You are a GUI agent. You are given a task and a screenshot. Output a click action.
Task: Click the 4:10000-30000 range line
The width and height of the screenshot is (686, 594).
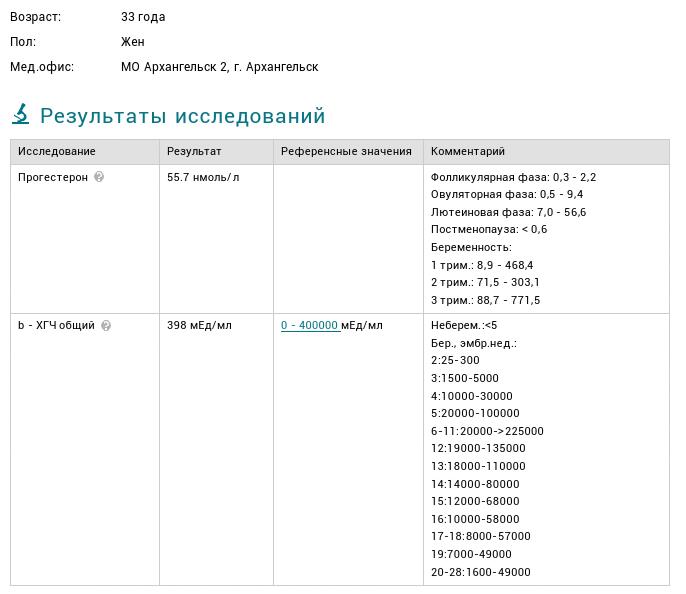[472, 396]
